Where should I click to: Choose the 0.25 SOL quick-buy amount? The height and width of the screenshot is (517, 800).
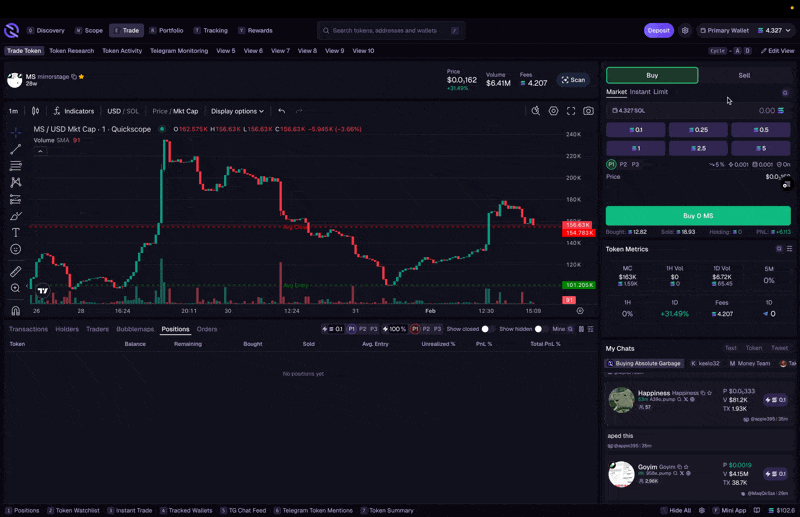click(698, 130)
